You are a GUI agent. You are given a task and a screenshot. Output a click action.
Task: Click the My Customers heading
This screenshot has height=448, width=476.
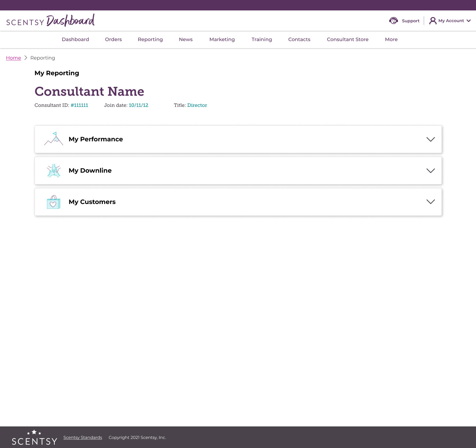tap(92, 202)
